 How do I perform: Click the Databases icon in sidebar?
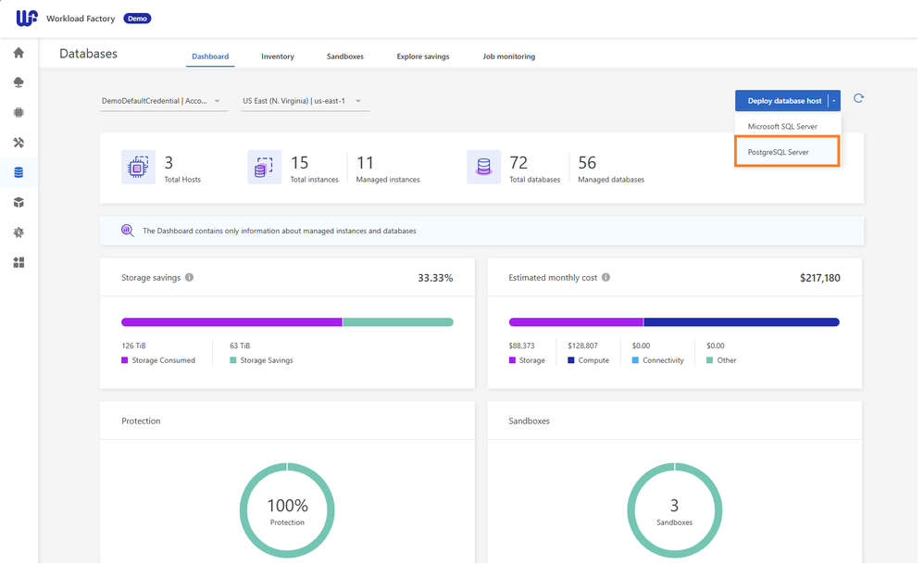19,172
